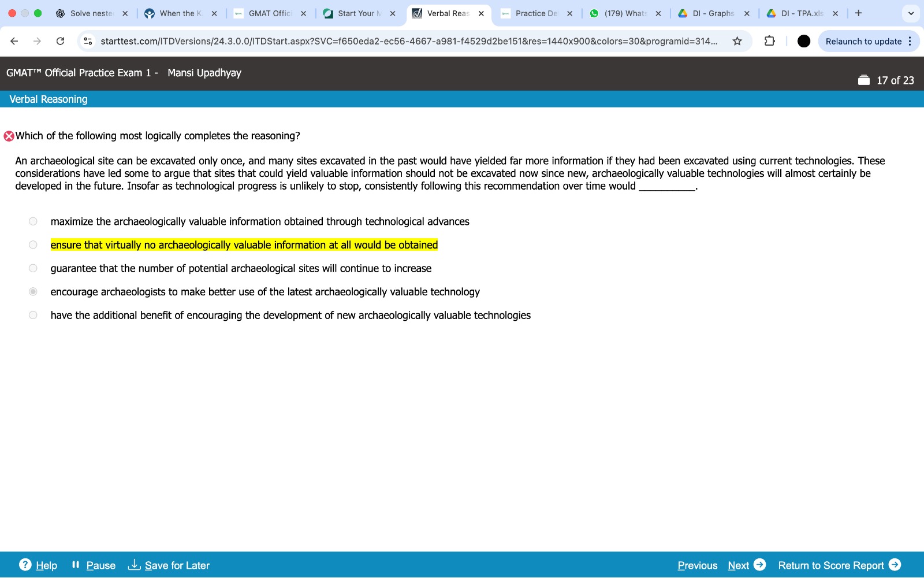Click answer text 'maximize the archaeologically valuable information'
Viewport: 924px width, 578px height.
pos(260,221)
